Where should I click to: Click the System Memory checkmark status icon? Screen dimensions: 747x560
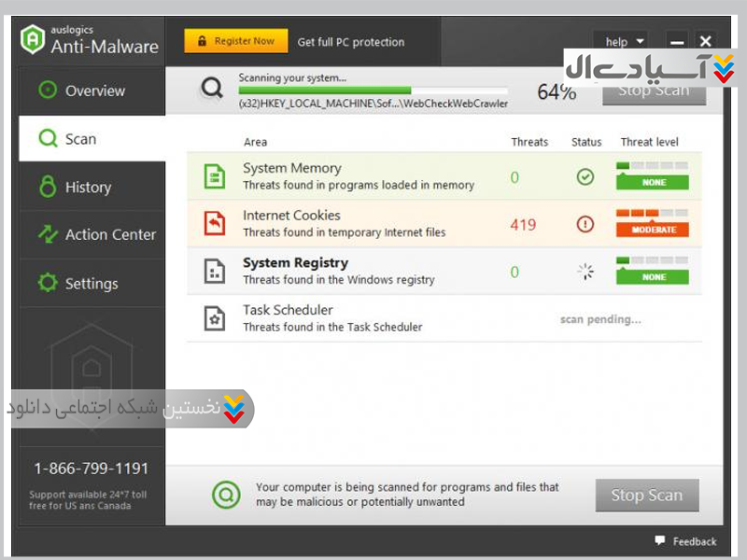tap(585, 176)
